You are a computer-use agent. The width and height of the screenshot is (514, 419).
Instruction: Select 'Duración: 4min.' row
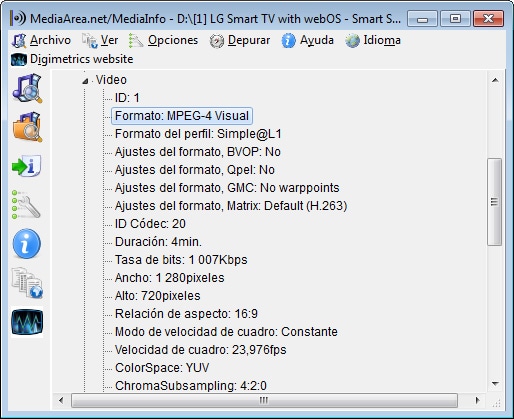coord(158,242)
